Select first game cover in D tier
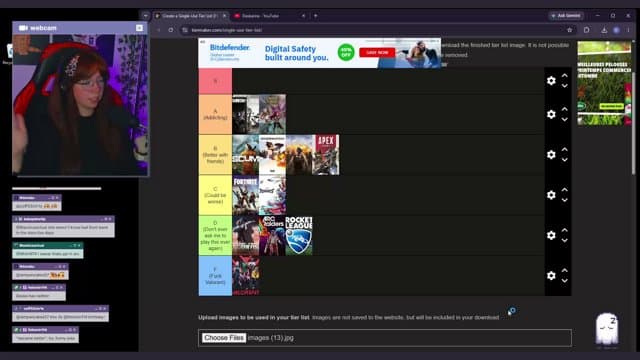Image resolution: width=640 pixels, height=360 pixels. [x=246, y=236]
